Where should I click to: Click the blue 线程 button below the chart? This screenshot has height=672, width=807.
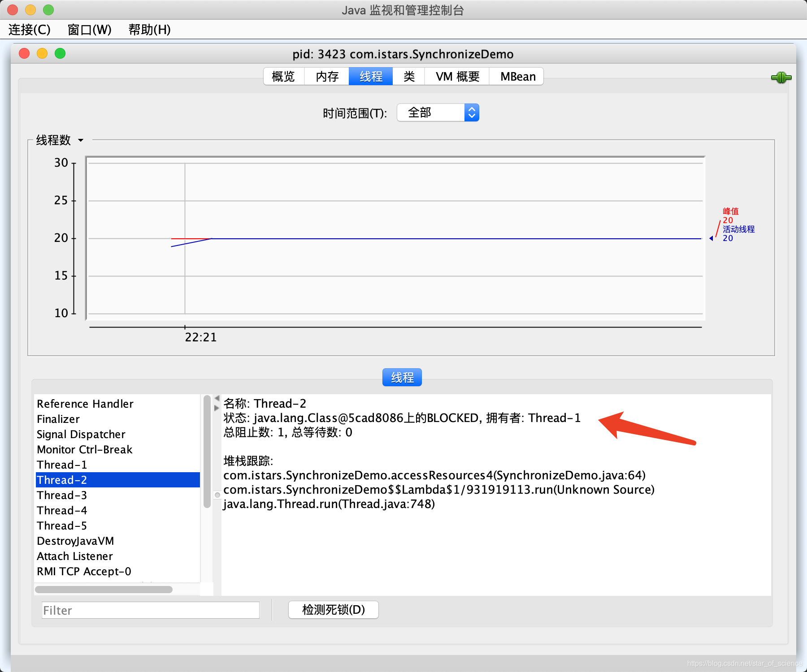pyautogui.click(x=402, y=378)
